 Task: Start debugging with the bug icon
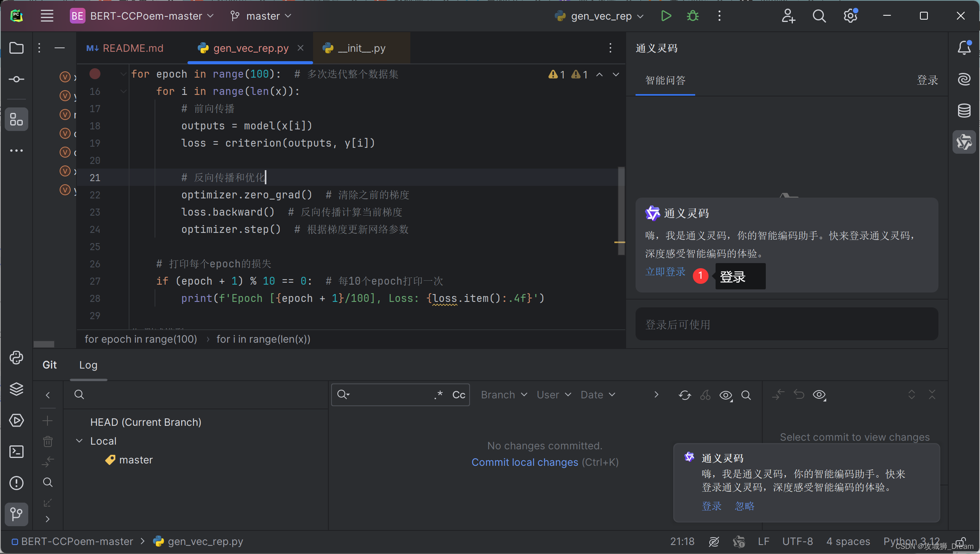(x=692, y=16)
